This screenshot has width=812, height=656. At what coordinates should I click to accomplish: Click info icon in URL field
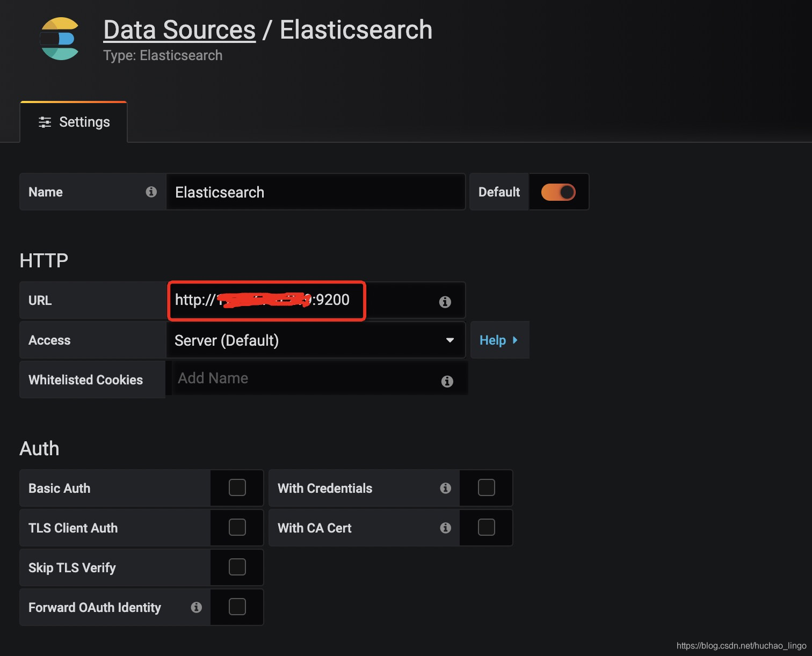[445, 302]
